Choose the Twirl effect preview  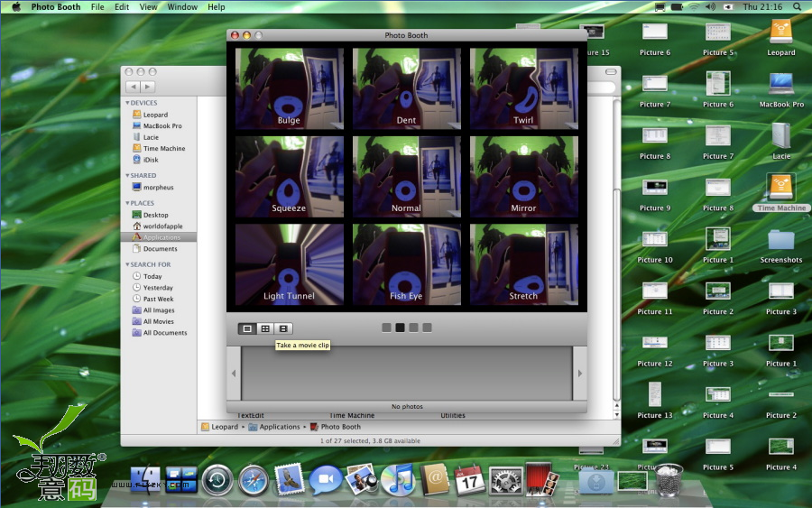(x=523, y=88)
